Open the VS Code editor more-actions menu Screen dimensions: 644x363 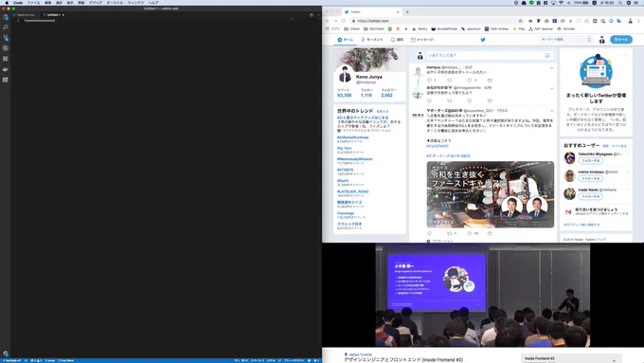coord(318,15)
